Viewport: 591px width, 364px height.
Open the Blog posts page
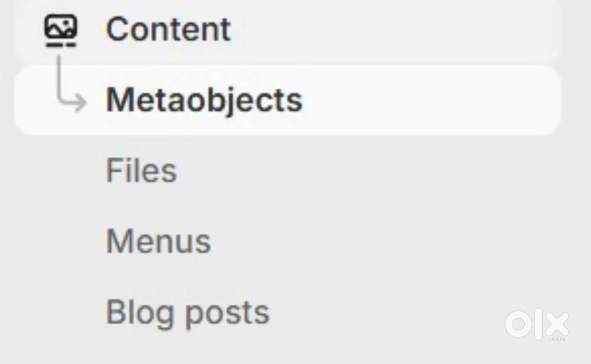tap(187, 313)
